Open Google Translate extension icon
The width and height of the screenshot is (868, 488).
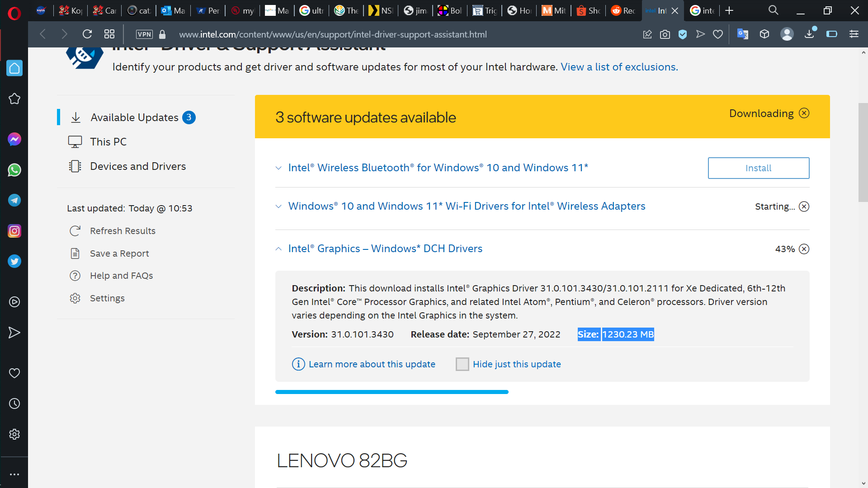coord(743,34)
